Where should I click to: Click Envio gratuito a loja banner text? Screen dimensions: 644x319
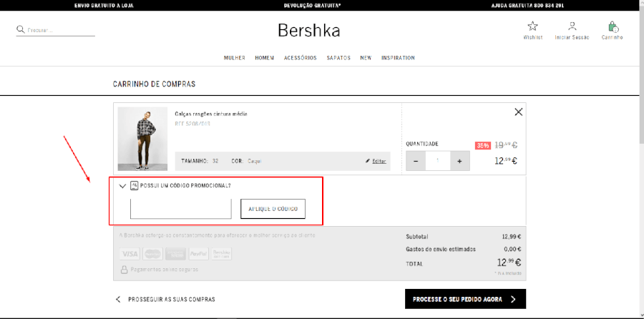[104, 6]
